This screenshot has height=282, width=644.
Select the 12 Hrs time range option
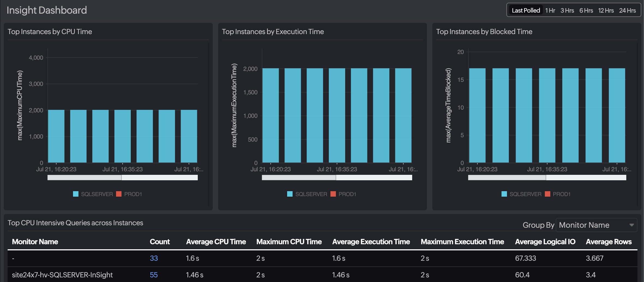coord(606,11)
